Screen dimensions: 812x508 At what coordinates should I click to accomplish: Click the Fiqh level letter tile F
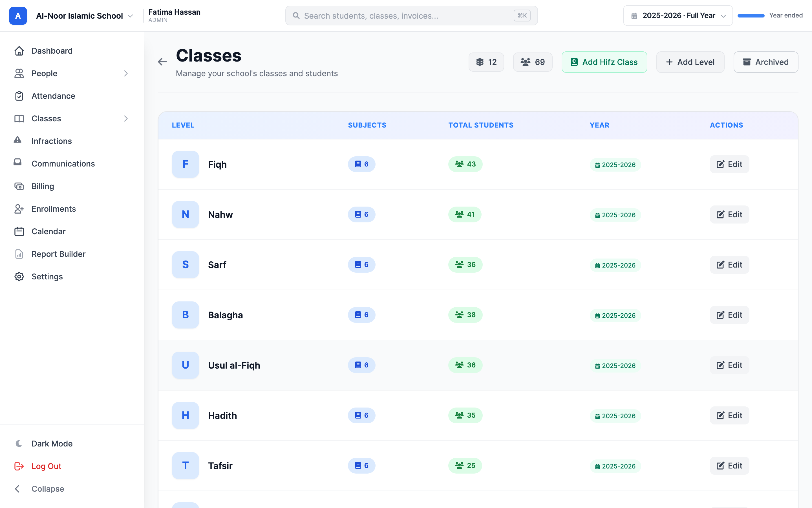[x=185, y=164]
